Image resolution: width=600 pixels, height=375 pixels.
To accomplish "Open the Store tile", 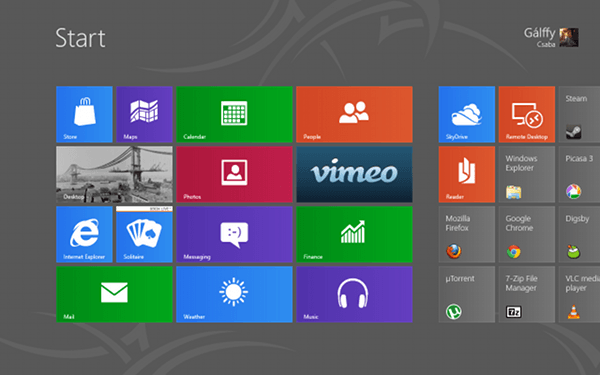I will [x=84, y=114].
